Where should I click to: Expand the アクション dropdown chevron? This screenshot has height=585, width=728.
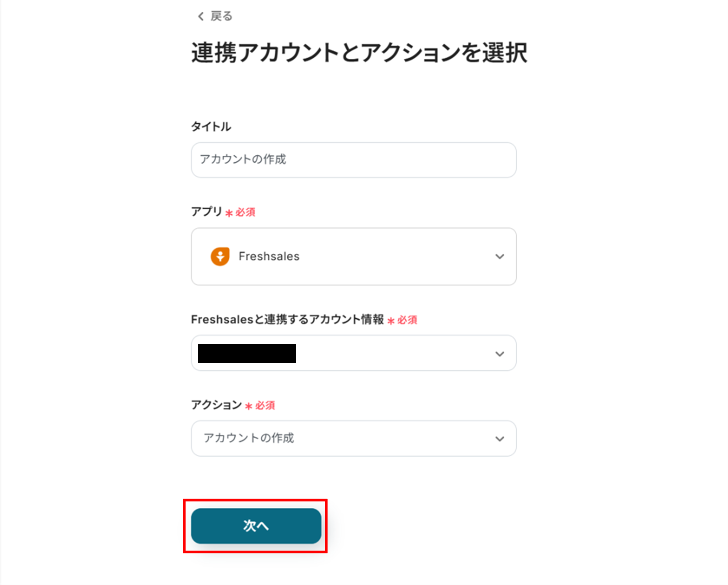tap(500, 439)
